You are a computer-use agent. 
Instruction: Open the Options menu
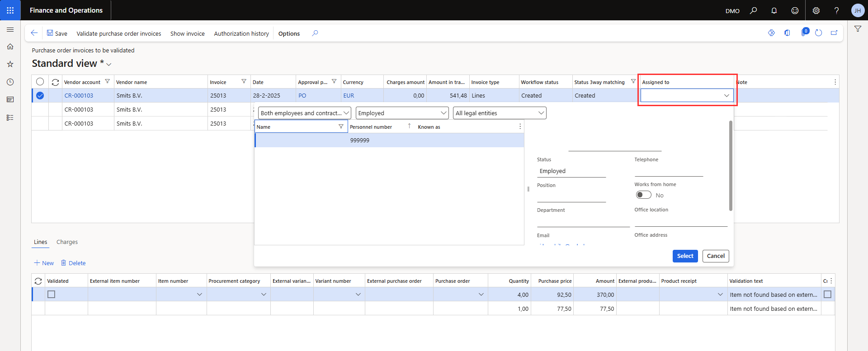point(289,33)
